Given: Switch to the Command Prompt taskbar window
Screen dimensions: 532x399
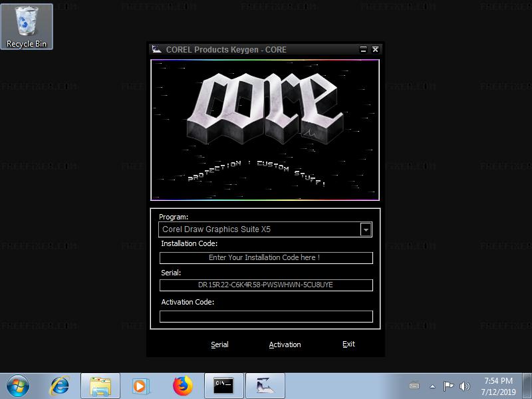Looking at the screenshot, I should tap(223, 386).
